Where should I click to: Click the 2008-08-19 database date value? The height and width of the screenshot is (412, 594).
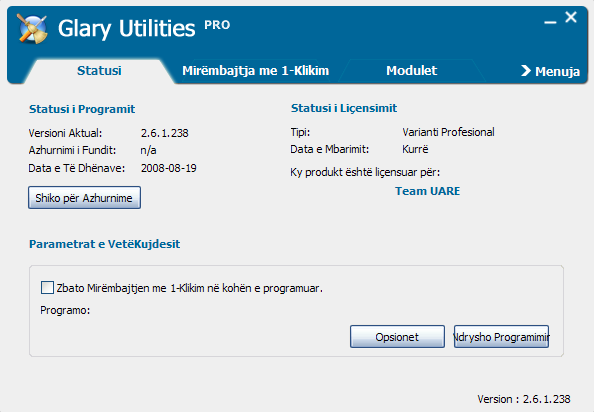click(x=169, y=168)
